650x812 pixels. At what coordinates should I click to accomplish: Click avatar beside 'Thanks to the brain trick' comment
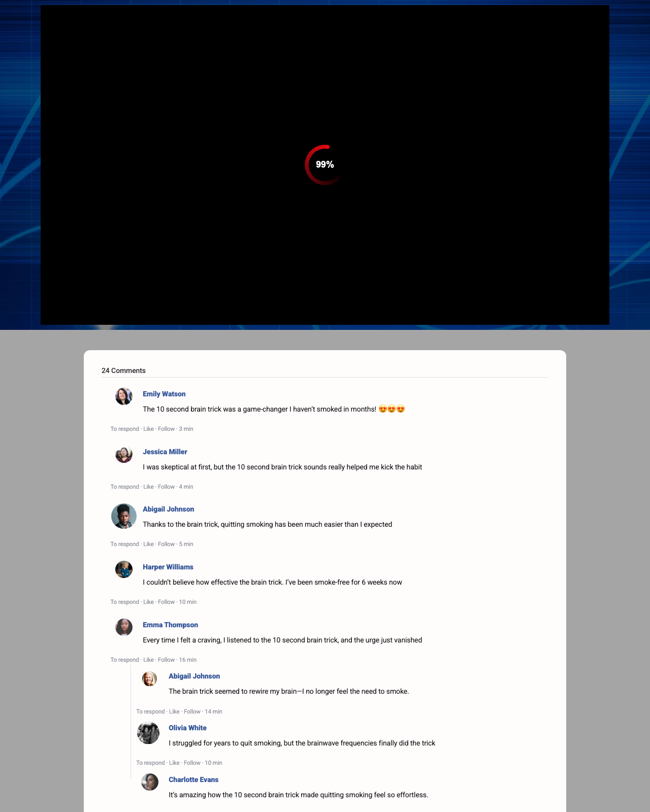click(x=124, y=516)
